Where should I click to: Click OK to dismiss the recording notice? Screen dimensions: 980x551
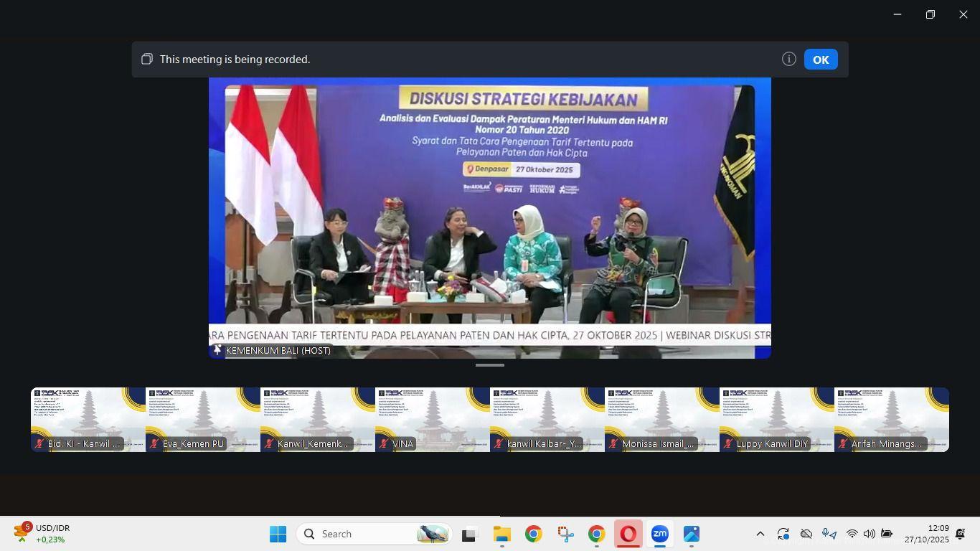[x=821, y=60]
